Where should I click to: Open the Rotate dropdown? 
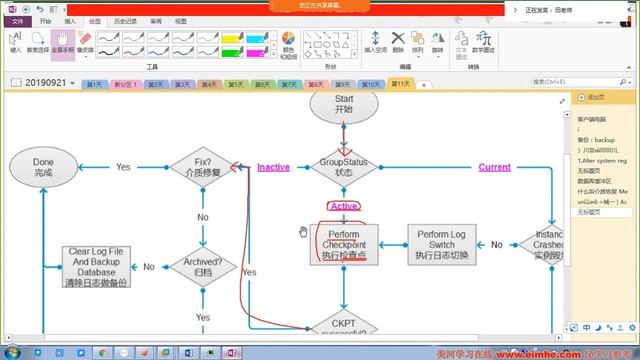pos(437,43)
